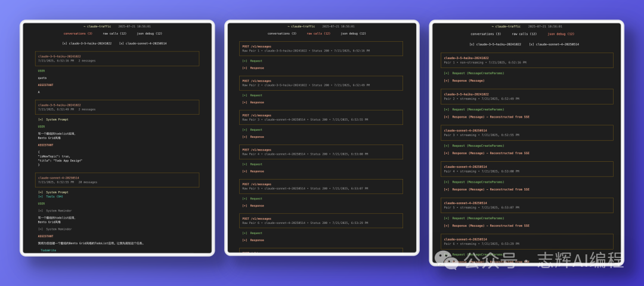The height and width of the screenshot is (286, 644).
Task: Open conversations tab in left panel
Action: click(x=78, y=33)
